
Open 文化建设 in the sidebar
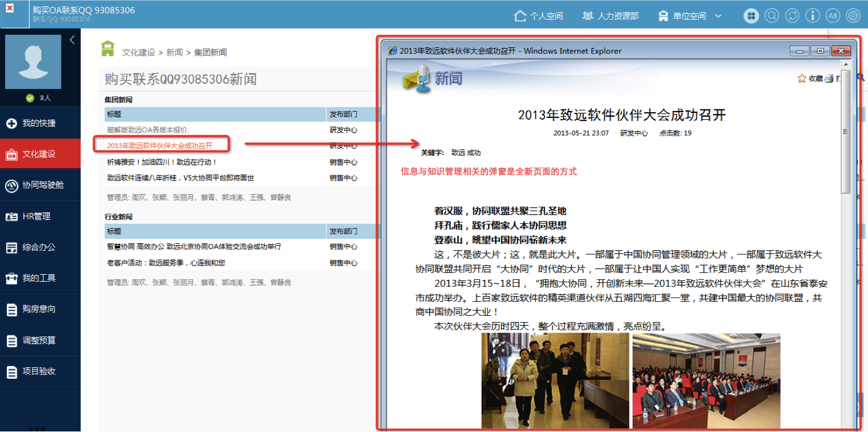(x=39, y=154)
